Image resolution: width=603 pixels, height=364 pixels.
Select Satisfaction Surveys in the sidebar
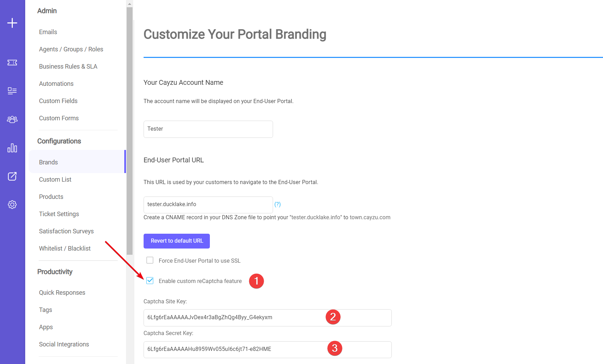[x=66, y=231]
